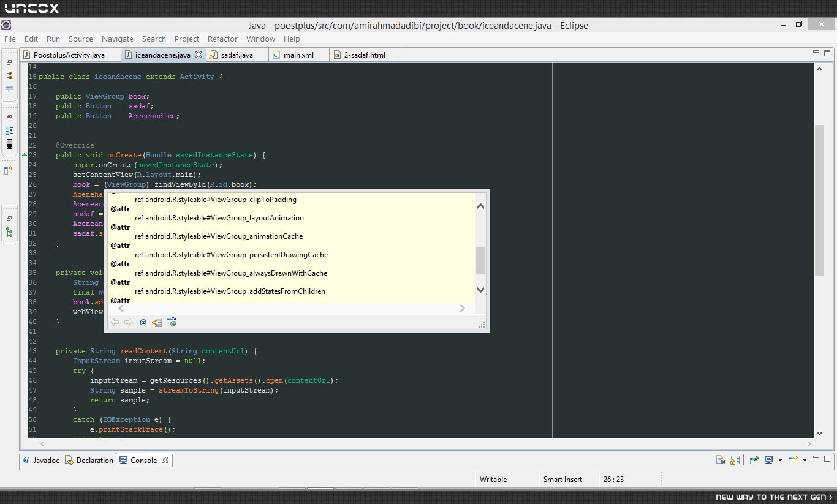Open the Display Selected Console dropdown arrow
The image size is (837, 504).
780,460
